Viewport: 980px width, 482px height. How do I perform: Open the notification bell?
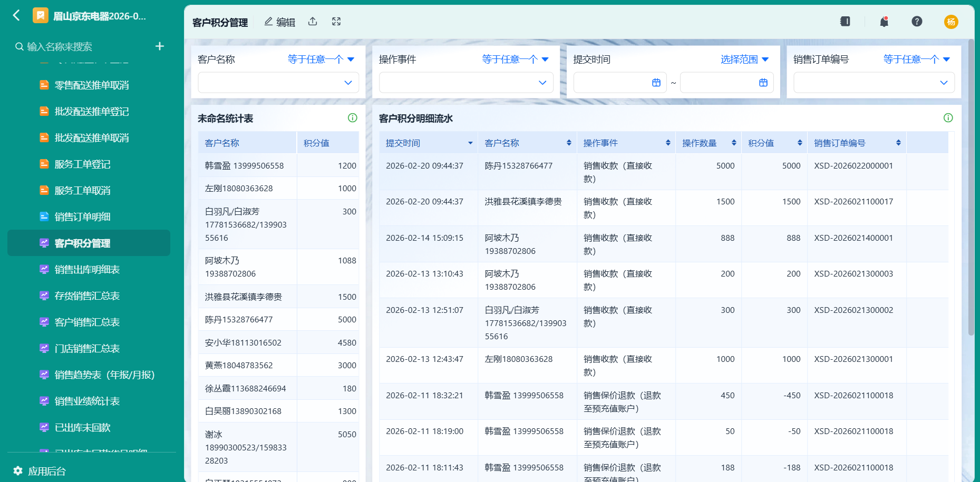(884, 22)
